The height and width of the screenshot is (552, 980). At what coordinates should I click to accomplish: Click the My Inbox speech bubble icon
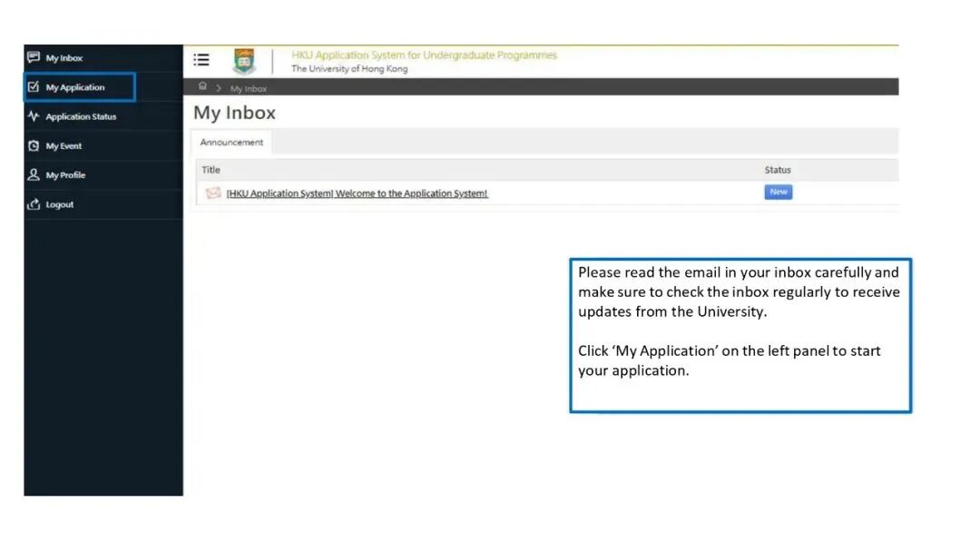[34, 57]
